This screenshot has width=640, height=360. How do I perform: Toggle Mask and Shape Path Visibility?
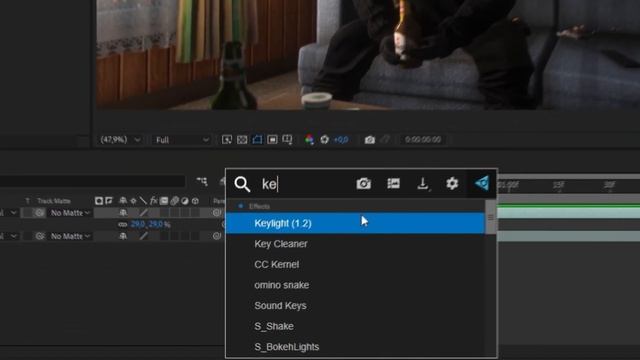tap(257, 140)
